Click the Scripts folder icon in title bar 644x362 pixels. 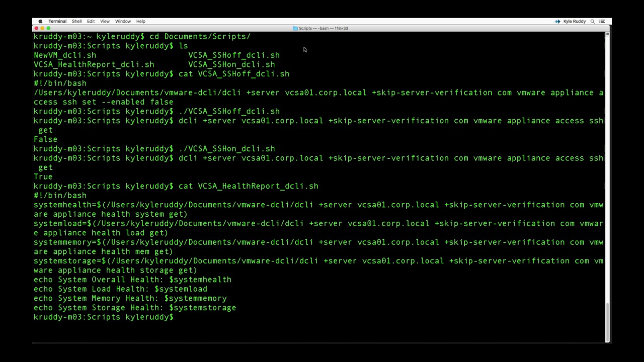tap(295, 28)
